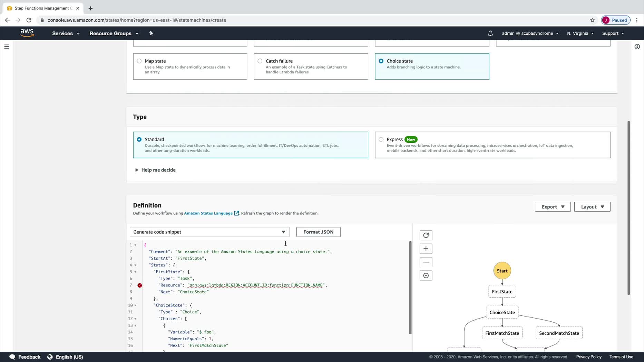Open the pin shortcuts icon in navbar

(x=151, y=33)
